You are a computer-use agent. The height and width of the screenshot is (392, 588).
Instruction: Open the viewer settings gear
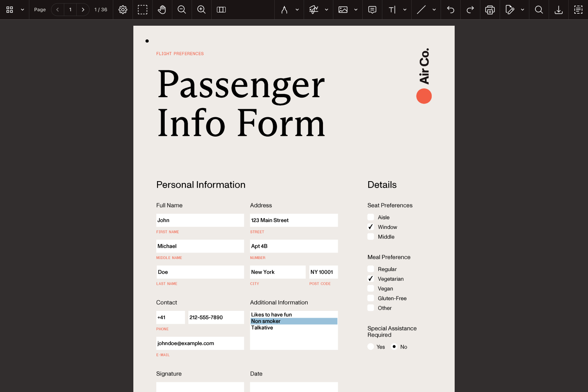click(x=123, y=10)
